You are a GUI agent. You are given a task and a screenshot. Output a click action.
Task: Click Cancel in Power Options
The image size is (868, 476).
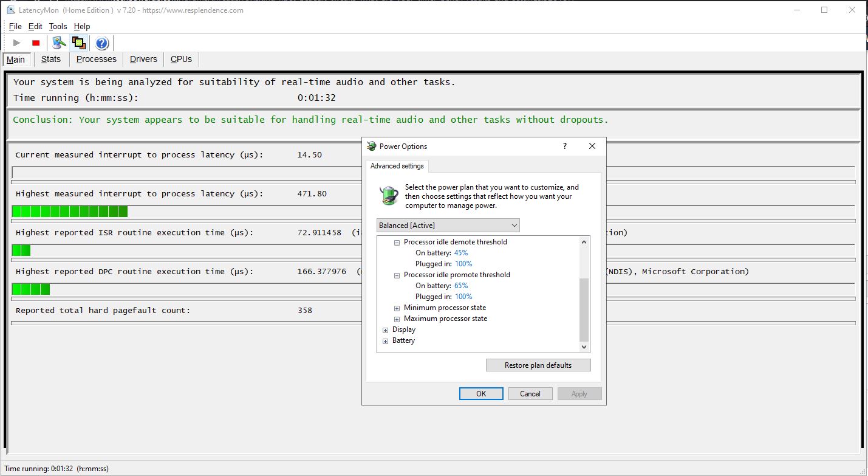click(x=530, y=394)
